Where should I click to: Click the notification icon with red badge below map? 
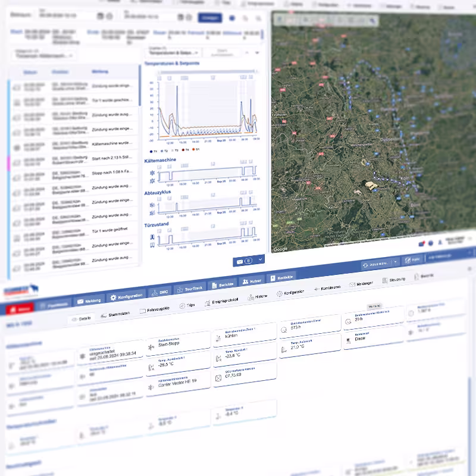pos(421,244)
